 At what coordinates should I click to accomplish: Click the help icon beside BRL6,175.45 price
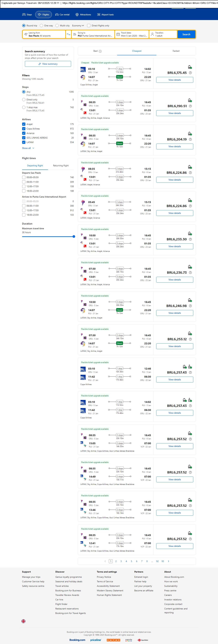coord(190,73)
